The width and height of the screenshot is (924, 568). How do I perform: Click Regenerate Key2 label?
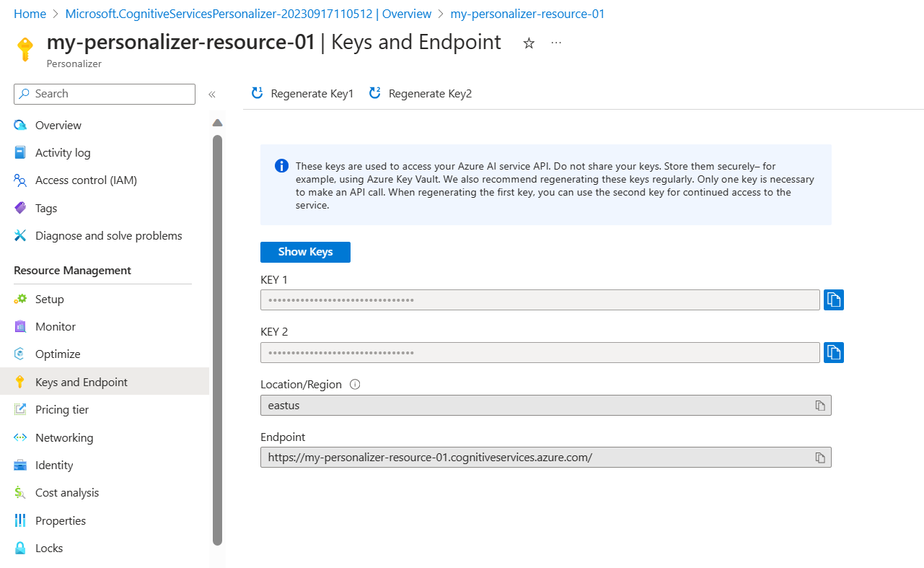tap(430, 94)
